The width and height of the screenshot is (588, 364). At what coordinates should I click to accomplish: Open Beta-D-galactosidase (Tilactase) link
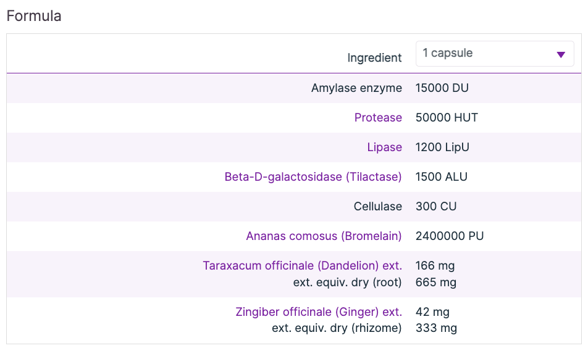[x=313, y=177]
